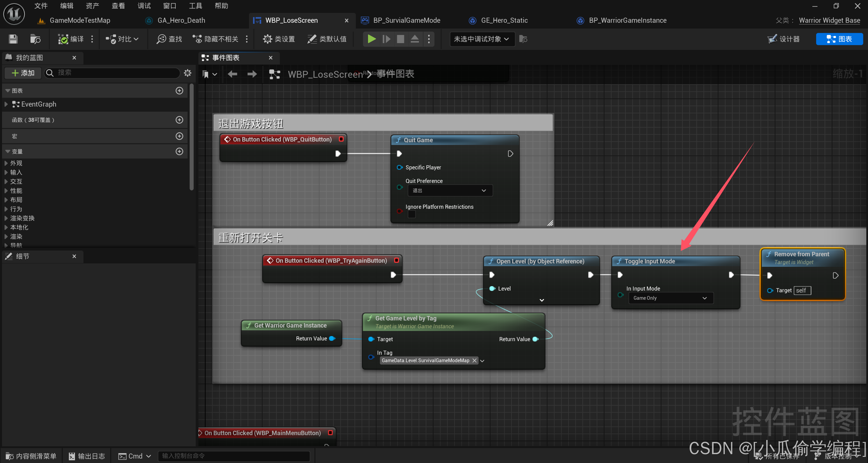Add a new variable with plus icon
The image size is (868, 463).
pos(179,151)
